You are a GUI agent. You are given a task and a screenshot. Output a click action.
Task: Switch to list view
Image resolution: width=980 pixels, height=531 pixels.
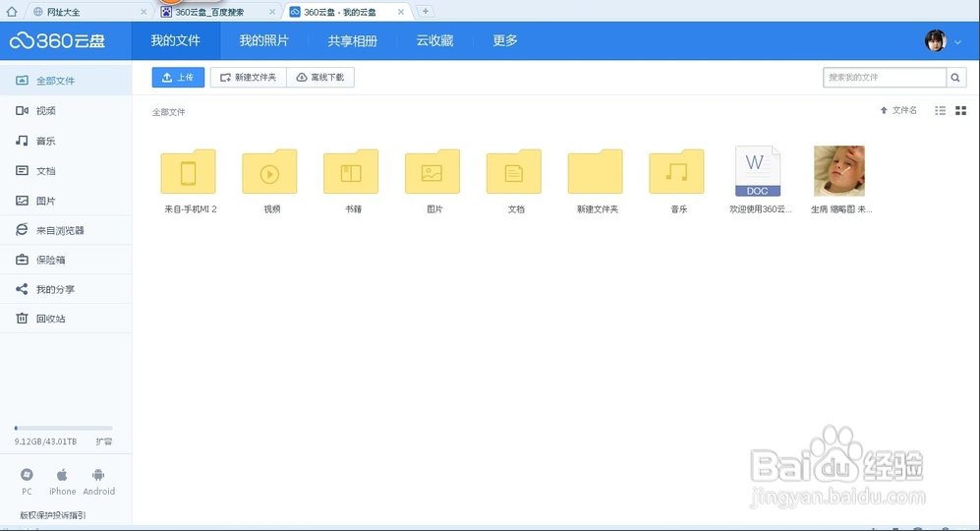940,111
